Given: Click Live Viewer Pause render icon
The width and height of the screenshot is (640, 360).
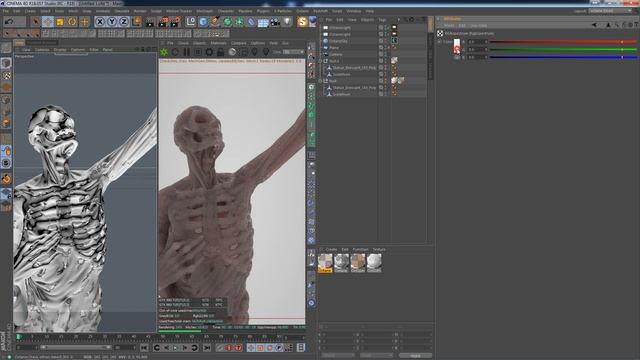Looking at the screenshot, I should click(x=187, y=52).
